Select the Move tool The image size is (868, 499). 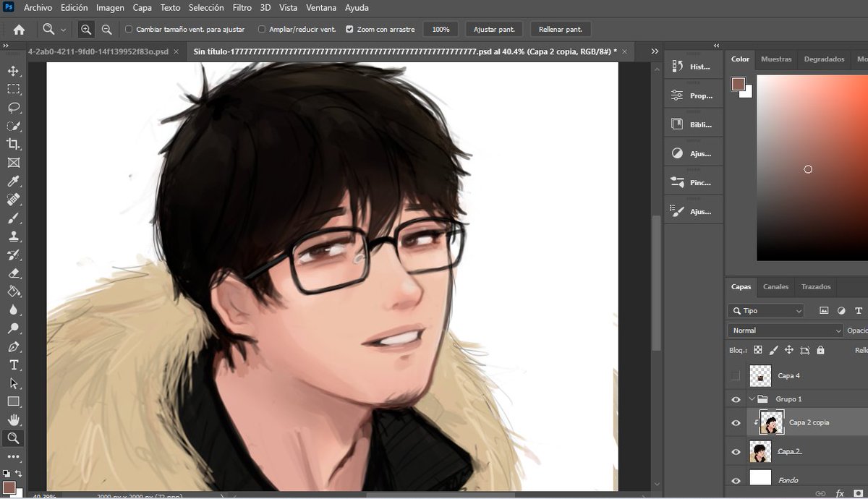coord(13,71)
